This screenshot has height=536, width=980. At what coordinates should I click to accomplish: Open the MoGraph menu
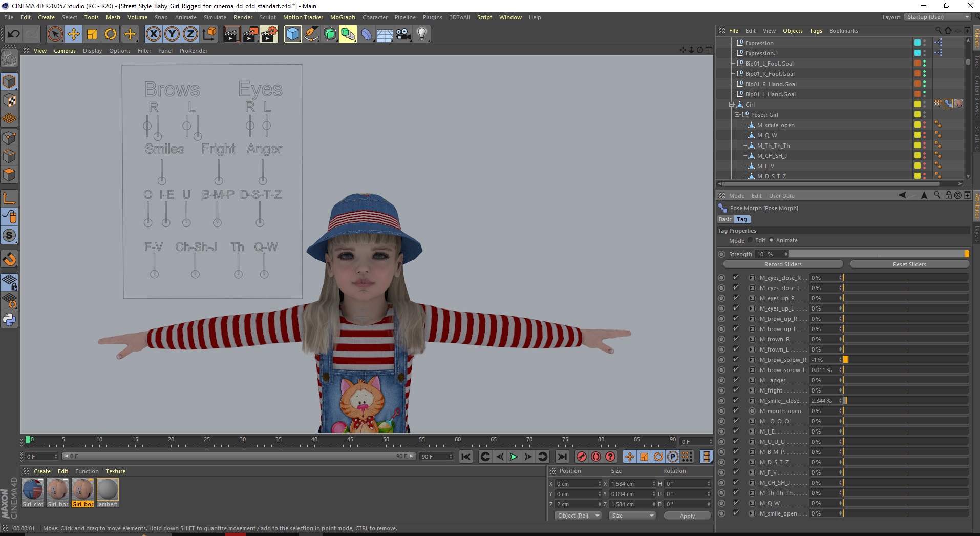[x=343, y=17]
